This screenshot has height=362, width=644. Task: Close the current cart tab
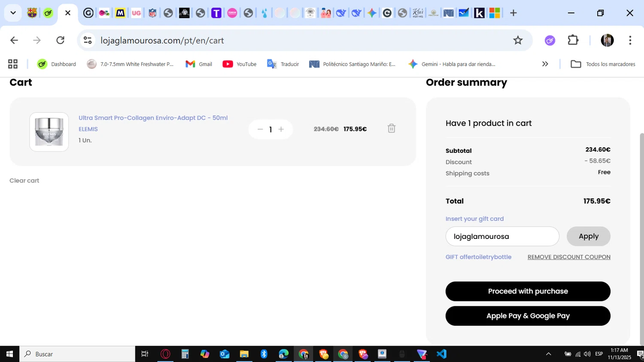click(68, 13)
